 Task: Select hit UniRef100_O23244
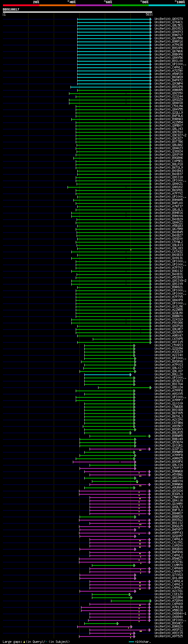click(x=169, y=96)
